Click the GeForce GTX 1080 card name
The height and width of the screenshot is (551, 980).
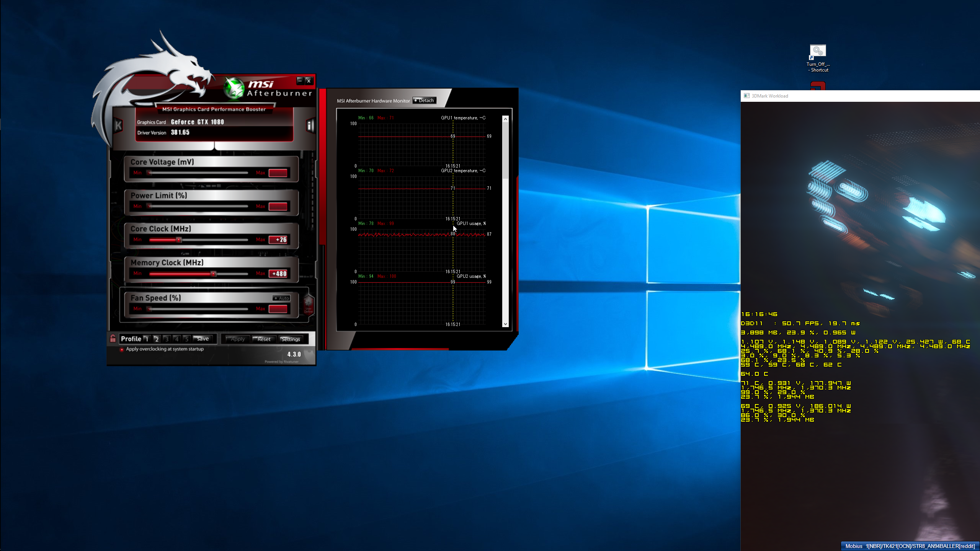click(x=197, y=122)
